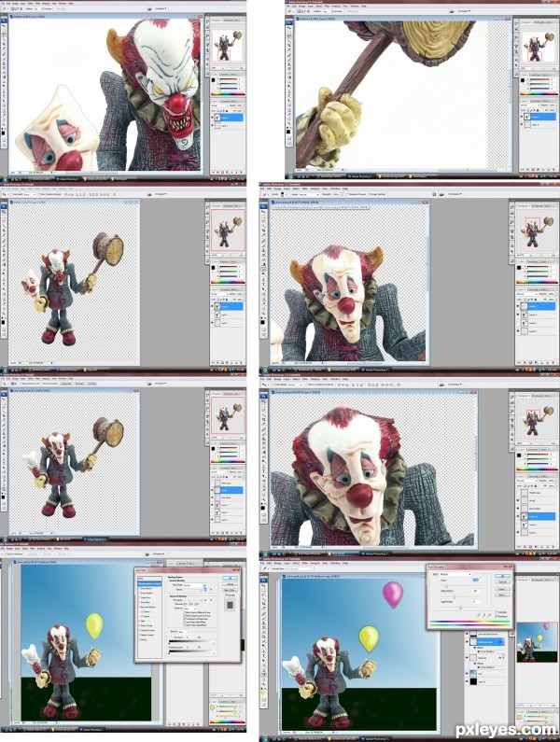Click OK in the Hue/Saturation dialog
Screen dimensions: 560x742
(502, 576)
